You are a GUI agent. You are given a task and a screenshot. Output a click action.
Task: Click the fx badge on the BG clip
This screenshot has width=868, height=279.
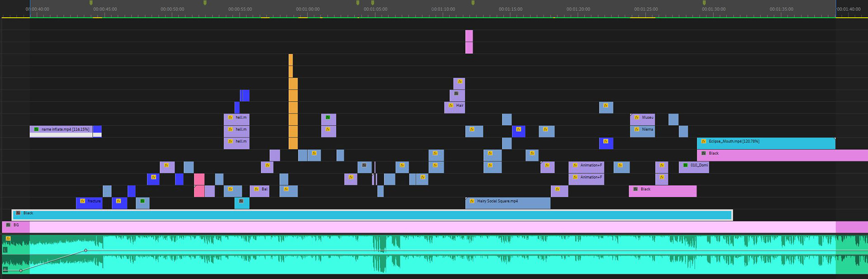8,225
